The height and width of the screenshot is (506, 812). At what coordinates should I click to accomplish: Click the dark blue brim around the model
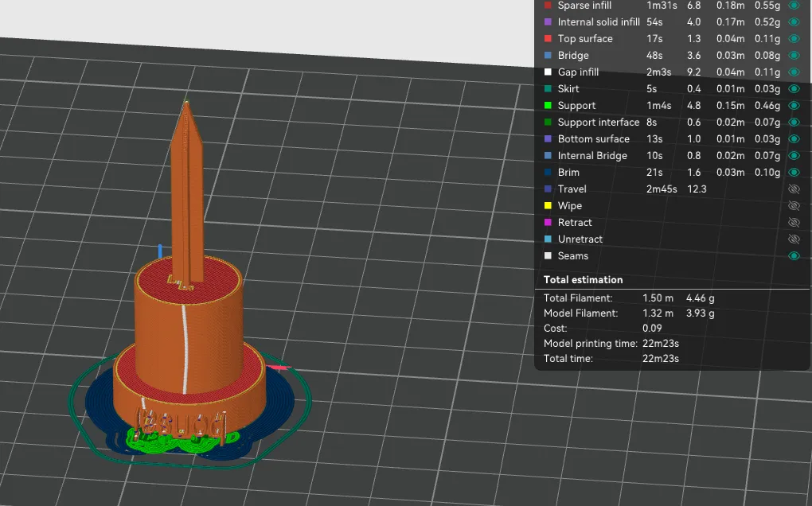279,399
